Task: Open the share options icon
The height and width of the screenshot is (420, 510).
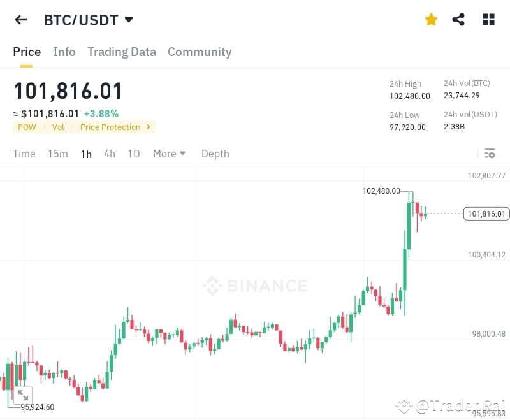Action: [458, 20]
